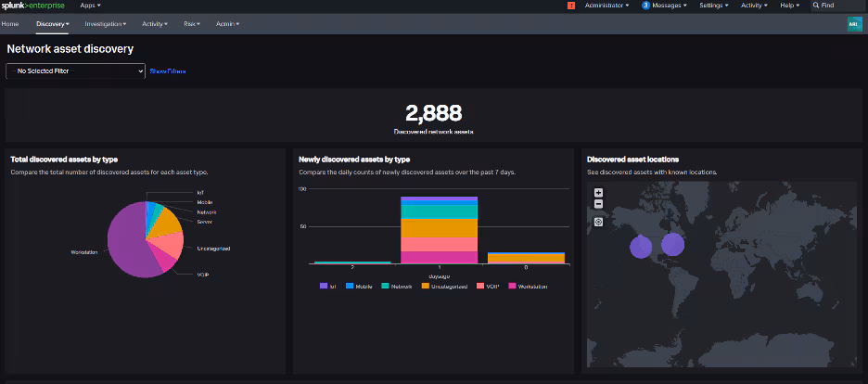
Task: Click the orange alert warning icon
Action: (x=571, y=6)
